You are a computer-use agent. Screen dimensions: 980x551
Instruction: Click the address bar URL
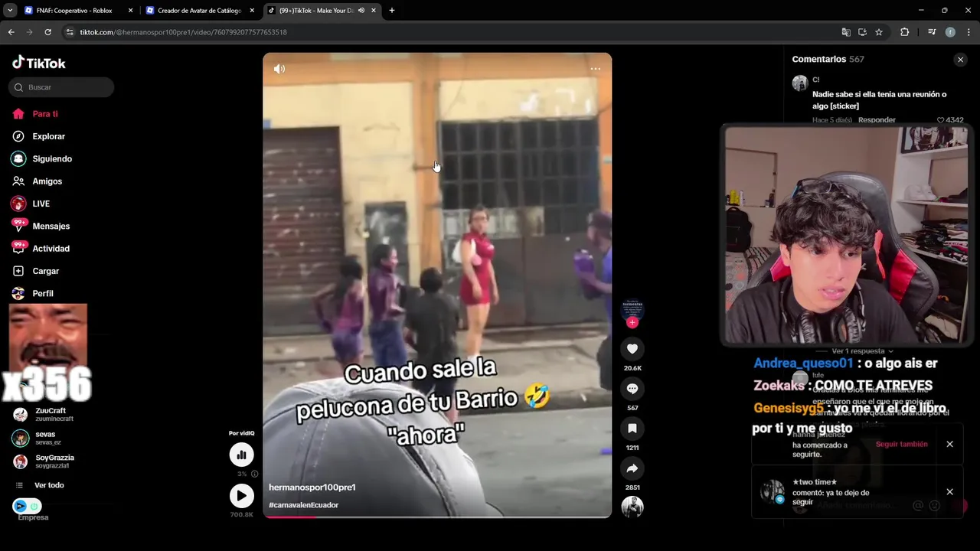click(183, 32)
